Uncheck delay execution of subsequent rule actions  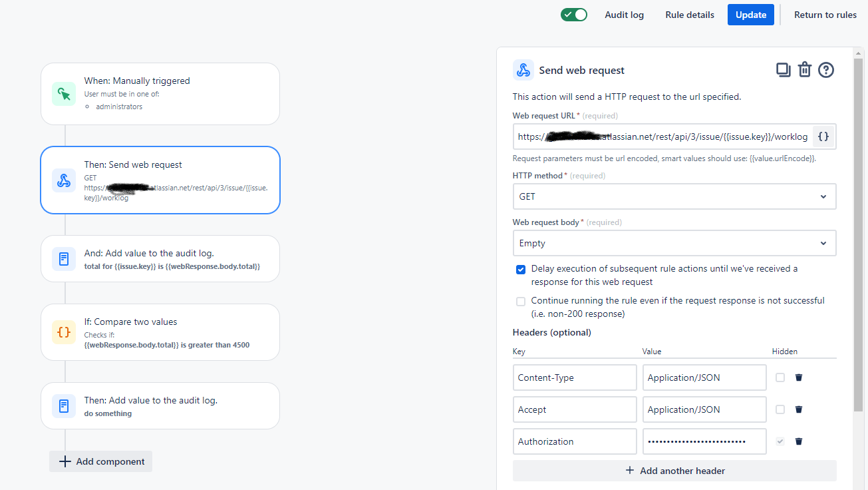coord(521,269)
